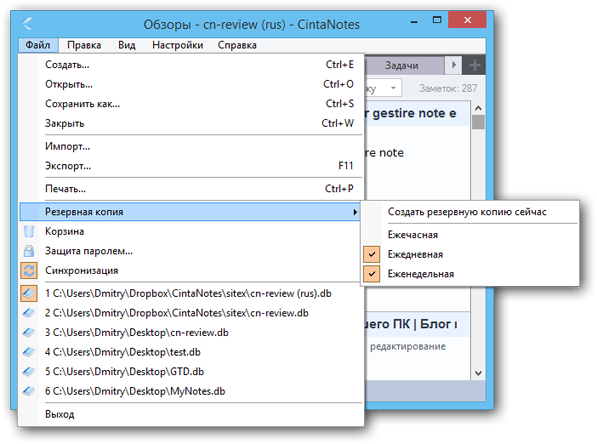Close the CintaNotes window
The image size is (597, 444).
467,20
